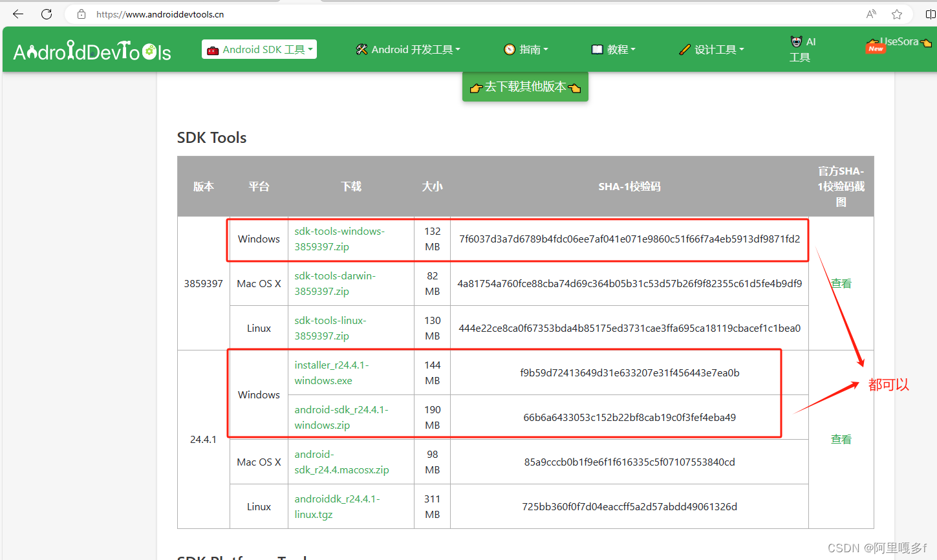Download sdk-tools-linux-3859397.zip
This screenshot has height=560, width=937.
[x=330, y=328]
